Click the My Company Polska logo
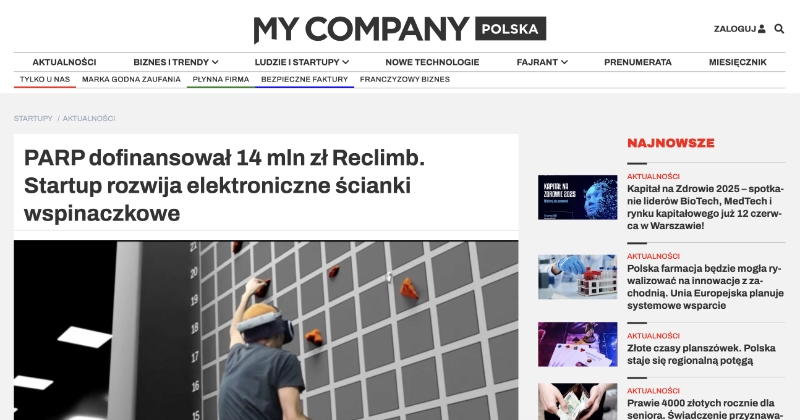The height and width of the screenshot is (420, 800). pyautogui.click(x=399, y=29)
